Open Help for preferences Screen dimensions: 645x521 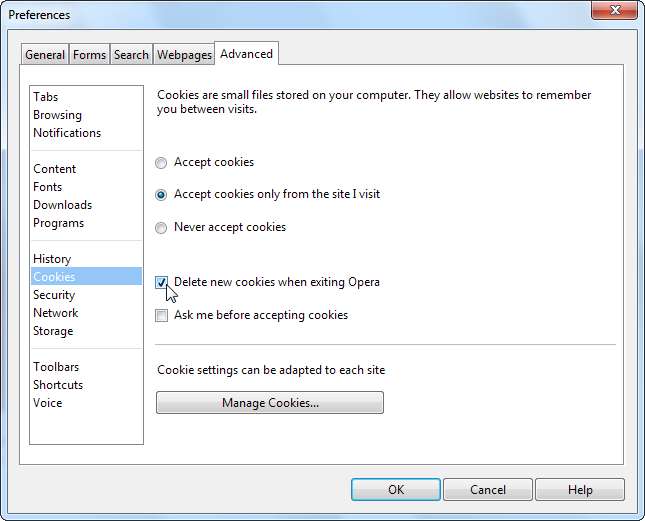(580, 490)
